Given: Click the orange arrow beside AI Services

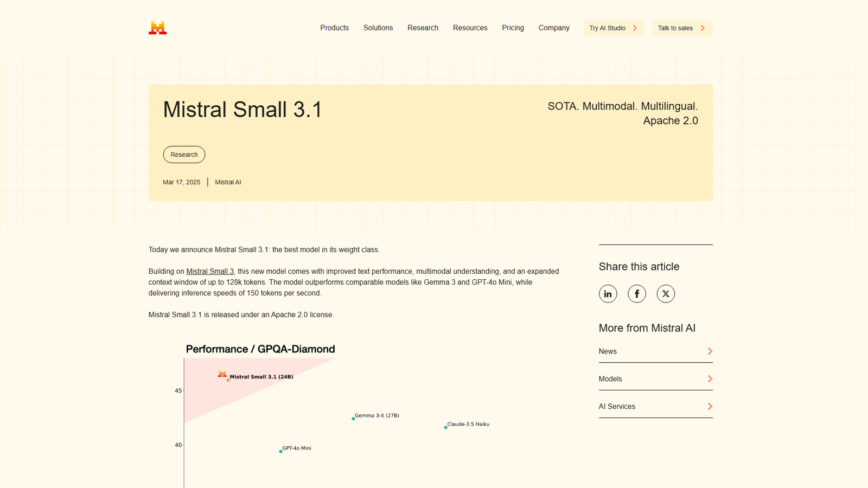Looking at the screenshot, I should pyautogui.click(x=710, y=406).
